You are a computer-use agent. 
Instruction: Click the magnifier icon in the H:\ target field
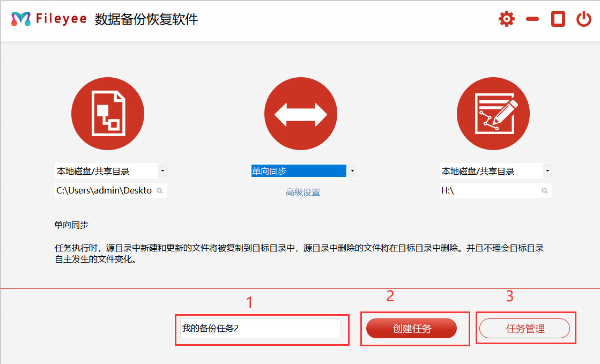click(546, 190)
